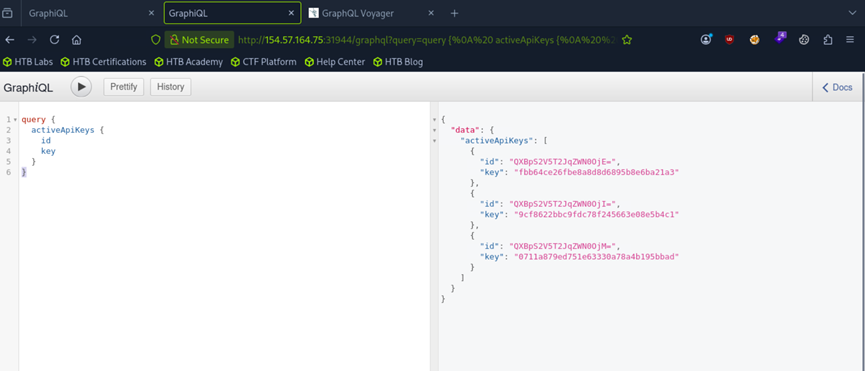The image size is (865, 371).
Task: Switch to the GraphQL Voyager tab
Action: (372, 13)
